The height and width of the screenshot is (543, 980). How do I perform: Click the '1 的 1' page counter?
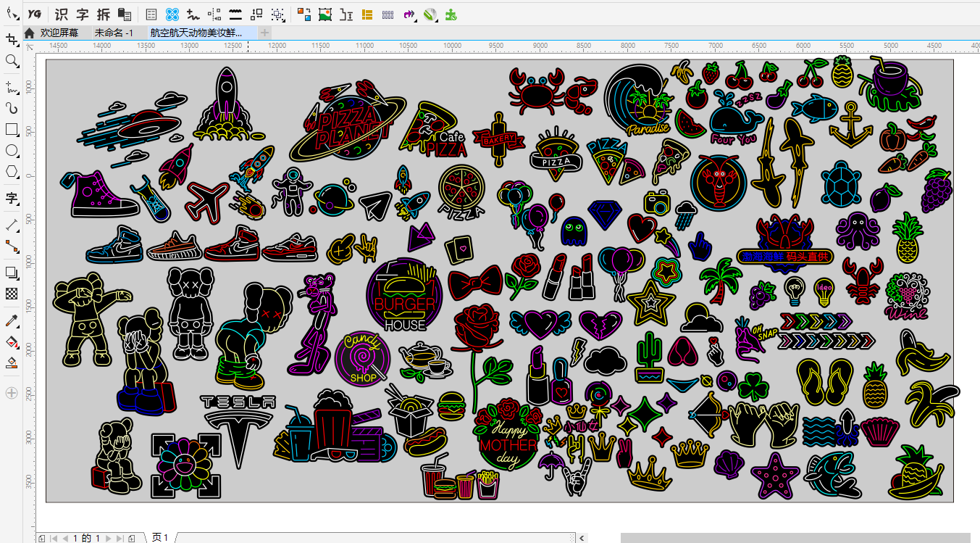[87, 538]
